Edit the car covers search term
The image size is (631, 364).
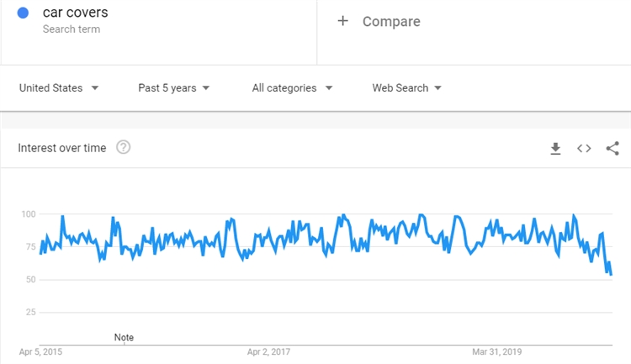click(75, 13)
